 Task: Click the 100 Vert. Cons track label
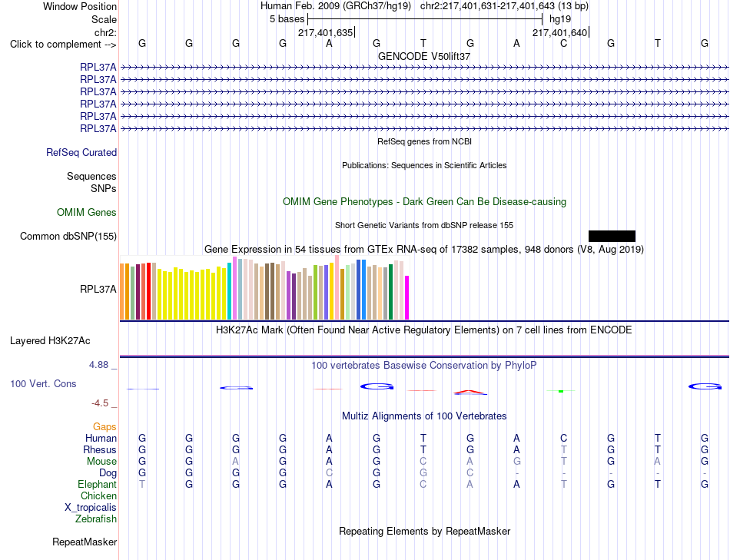tap(43, 384)
